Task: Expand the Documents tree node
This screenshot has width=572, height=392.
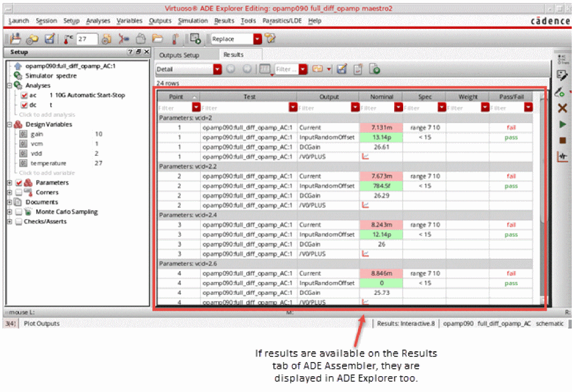Action: (x=10, y=202)
